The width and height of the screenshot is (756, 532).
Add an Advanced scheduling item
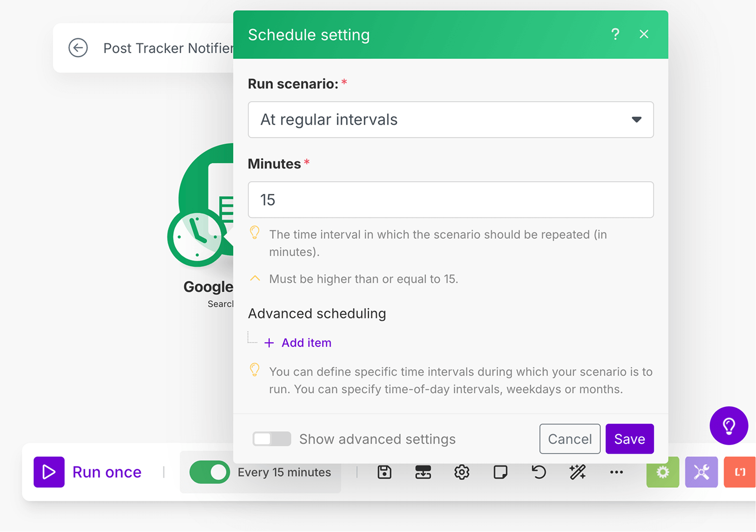click(x=298, y=343)
